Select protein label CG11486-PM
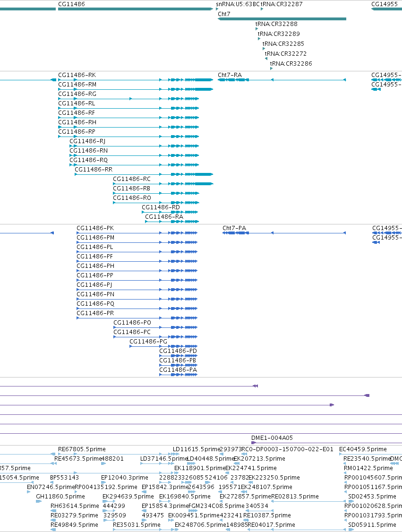This screenshot has height=532, width=402. (96, 238)
